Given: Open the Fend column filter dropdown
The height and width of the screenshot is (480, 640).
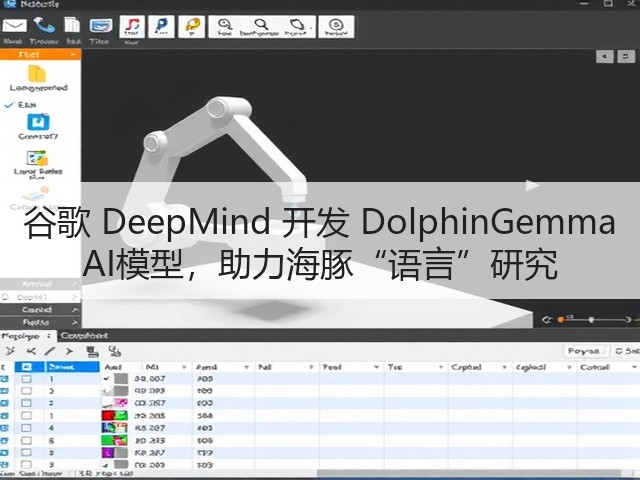Looking at the screenshot, I should tap(247, 367).
